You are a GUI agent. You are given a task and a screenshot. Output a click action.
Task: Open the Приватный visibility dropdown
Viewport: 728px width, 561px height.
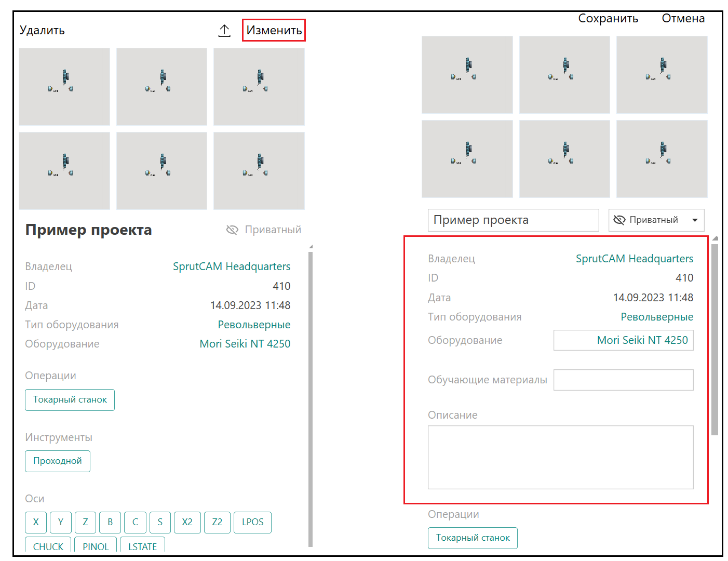656,220
